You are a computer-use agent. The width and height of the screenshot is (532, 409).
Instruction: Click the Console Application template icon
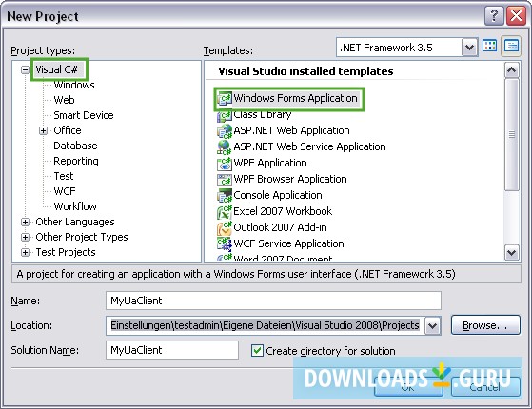coord(225,195)
